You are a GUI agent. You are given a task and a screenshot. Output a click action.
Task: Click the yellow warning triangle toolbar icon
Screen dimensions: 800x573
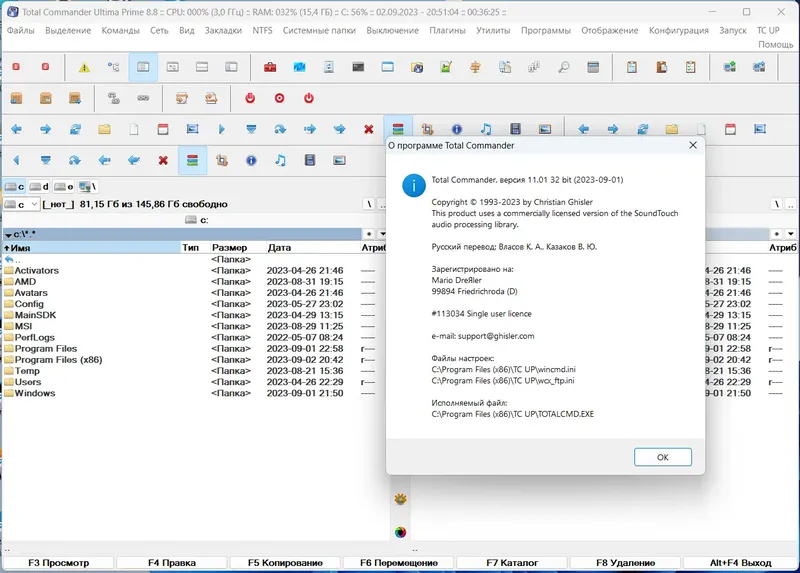(x=84, y=67)
